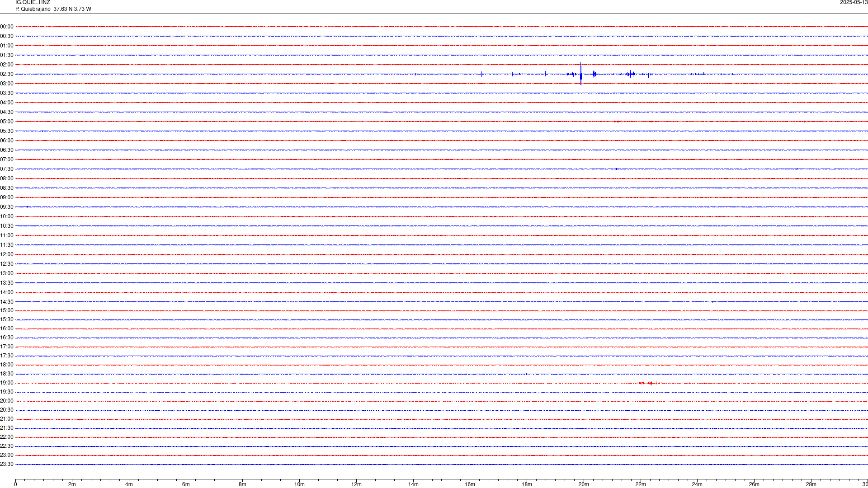
Task: Select the 03:30 time row label
Action: coord(7,93)
